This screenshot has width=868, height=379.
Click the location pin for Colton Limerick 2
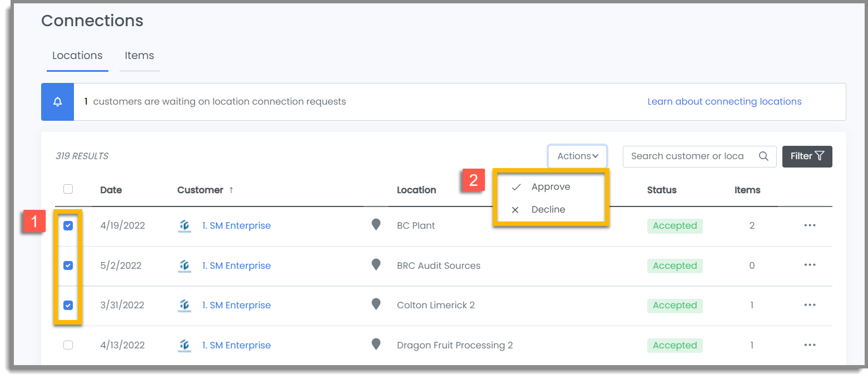376,304
